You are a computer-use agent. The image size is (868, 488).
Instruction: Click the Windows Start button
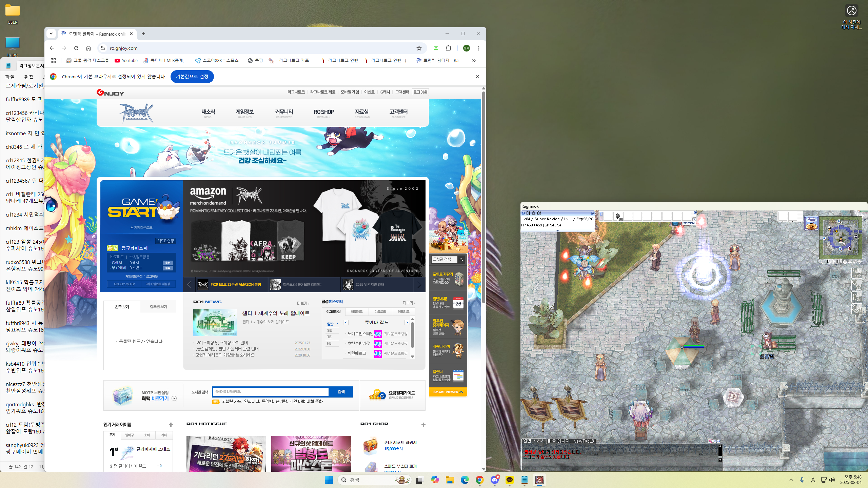[329, 480]
